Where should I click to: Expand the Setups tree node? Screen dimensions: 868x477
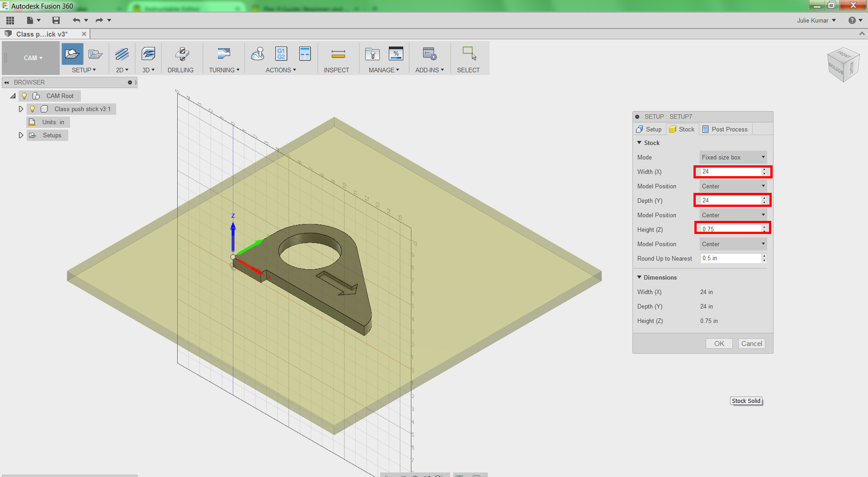point(21,135)
